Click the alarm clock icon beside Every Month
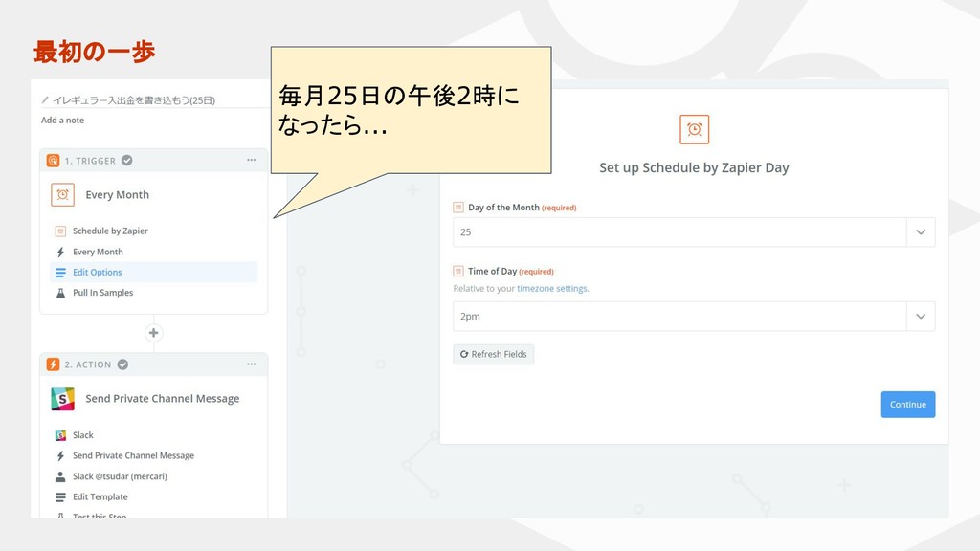The width and height of the screenshot is (980, 551). pos(62,195)
